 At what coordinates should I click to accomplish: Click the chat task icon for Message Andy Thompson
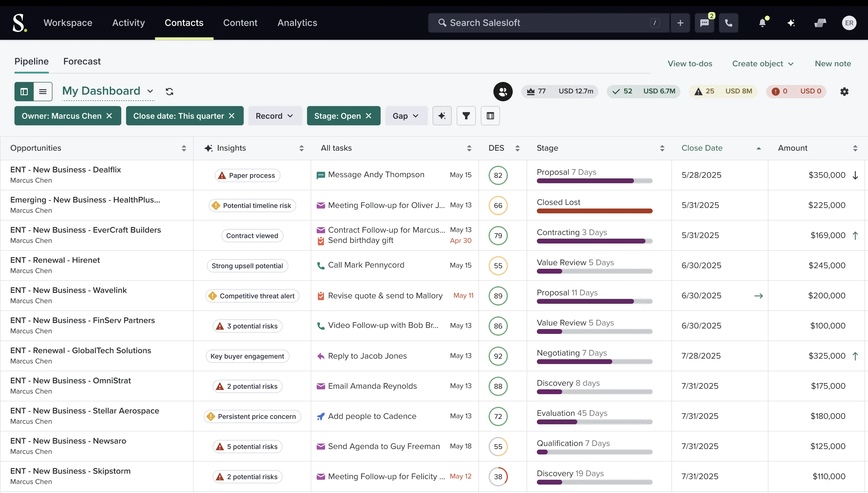pyautogui.click(x=321, y=175)
